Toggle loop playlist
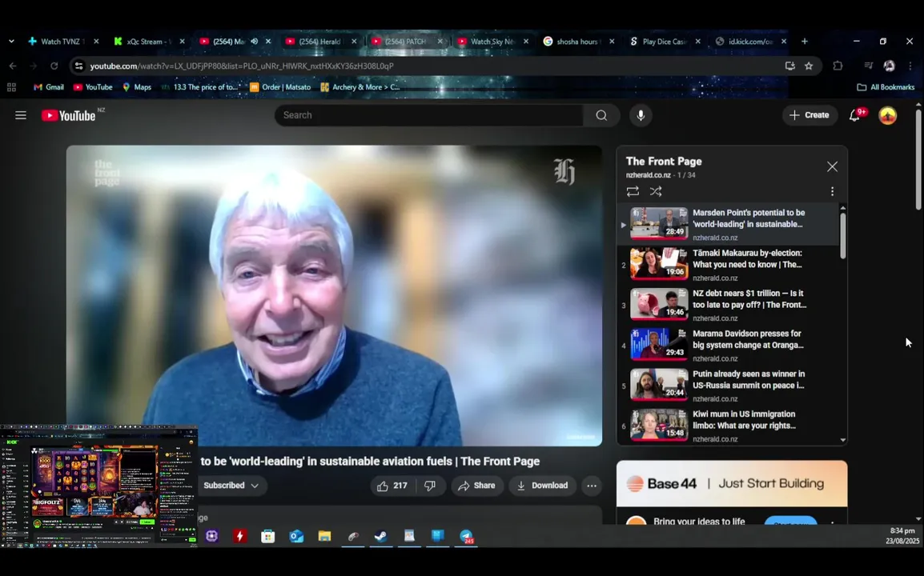The image size is (924, 576). [x=633, y=191]
